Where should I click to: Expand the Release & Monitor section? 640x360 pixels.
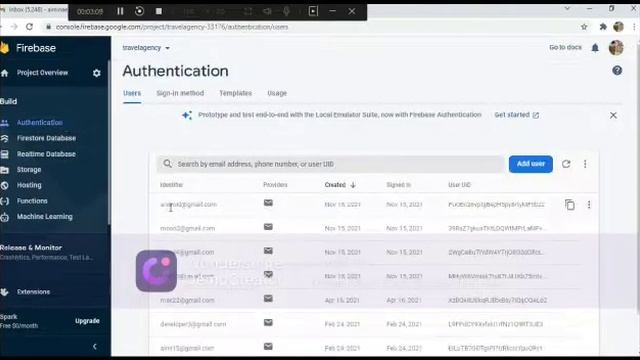(x=47, y=252)
